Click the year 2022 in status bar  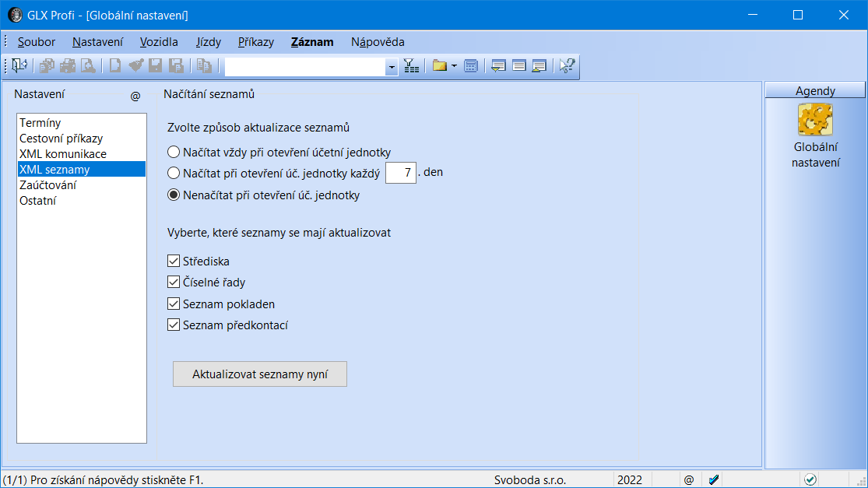630,479
